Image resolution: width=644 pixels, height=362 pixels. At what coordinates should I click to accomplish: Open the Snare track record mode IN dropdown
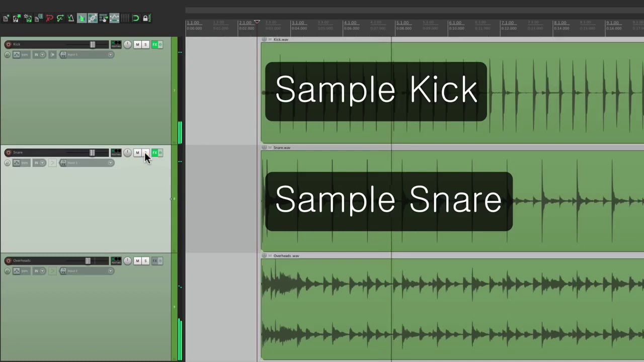tap(39, 162)
